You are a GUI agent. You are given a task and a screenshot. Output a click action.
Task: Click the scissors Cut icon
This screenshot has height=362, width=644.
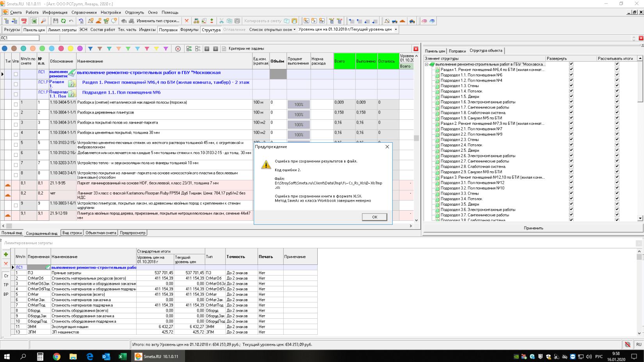pos(221,21)
